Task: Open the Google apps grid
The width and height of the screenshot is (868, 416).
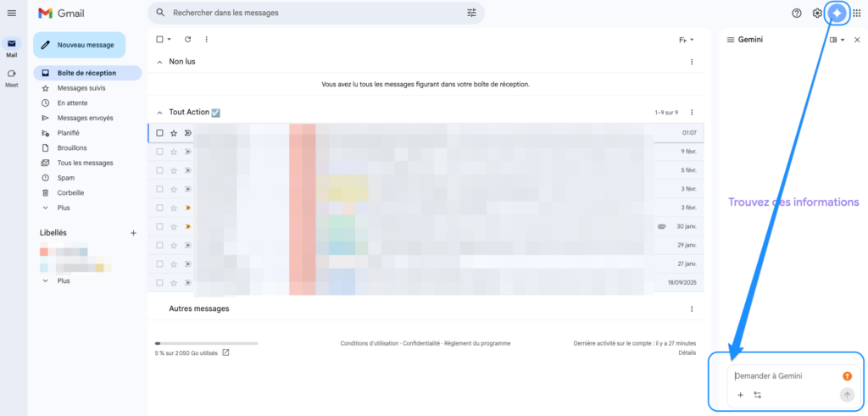Action: click(x=856, y=13)
